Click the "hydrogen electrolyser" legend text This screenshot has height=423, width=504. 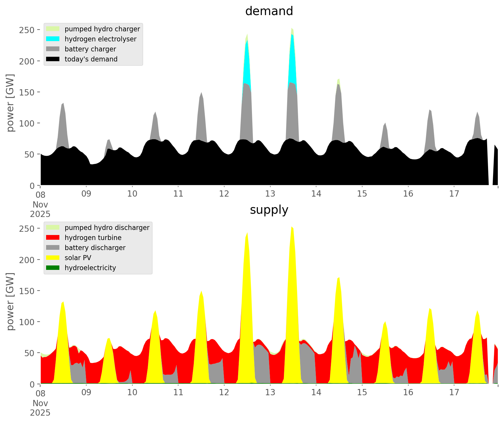click(x=100, y=39)
